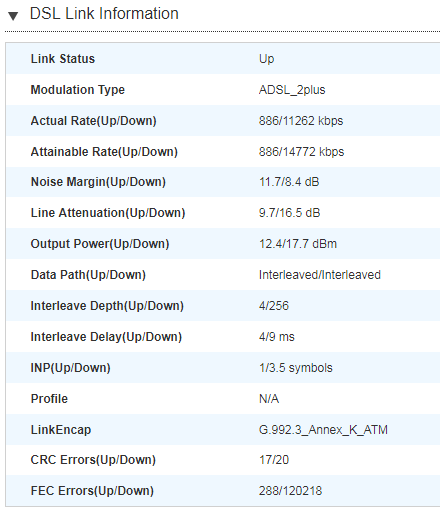The width and height of the screenshot is (440, 517).
Task: Select the INP value 1/3.5 symbols
Action: (296, 368)
